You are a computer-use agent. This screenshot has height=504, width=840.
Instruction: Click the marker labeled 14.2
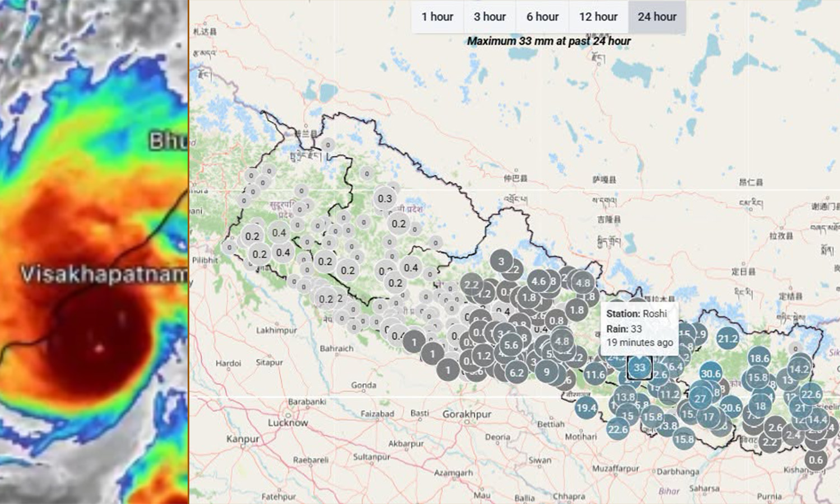pos(799,369)
